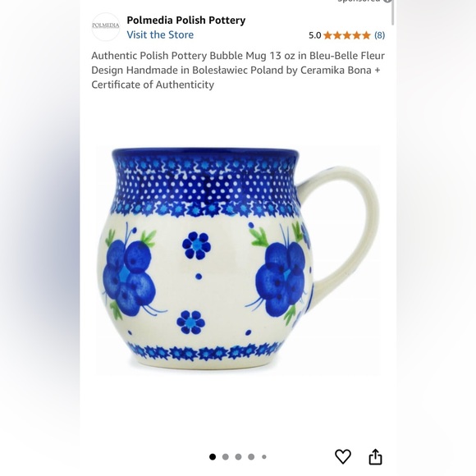Click Polmedia Polish Pottery brand name
Screen dimensions: 476x476
(186, 20)
